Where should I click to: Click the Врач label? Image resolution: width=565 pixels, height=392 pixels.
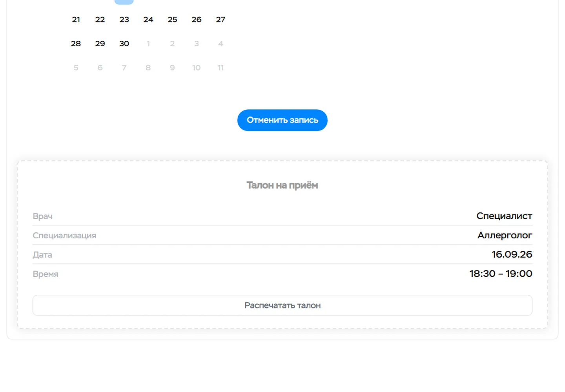coord(42,216)
